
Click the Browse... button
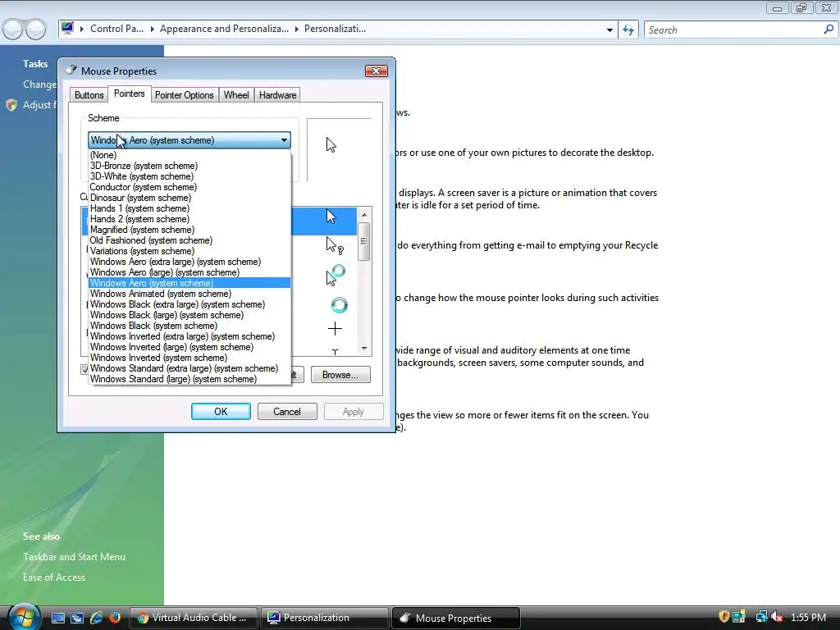click(x=340, y=374)
